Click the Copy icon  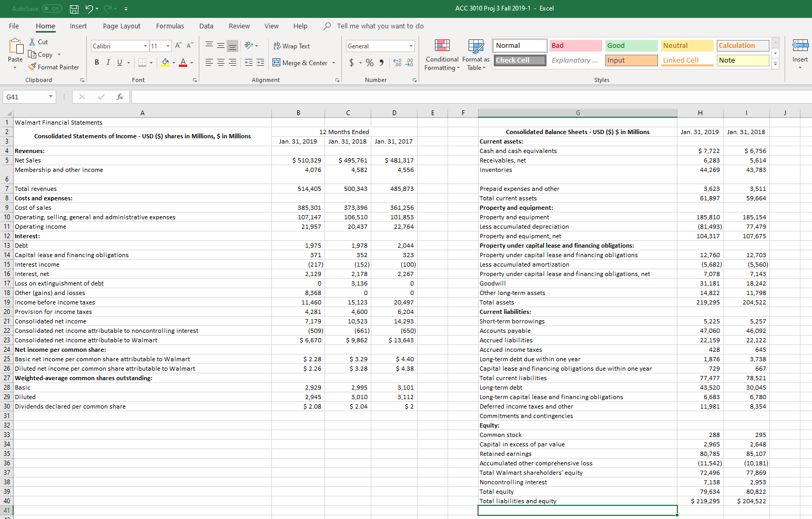coord(33,54)
